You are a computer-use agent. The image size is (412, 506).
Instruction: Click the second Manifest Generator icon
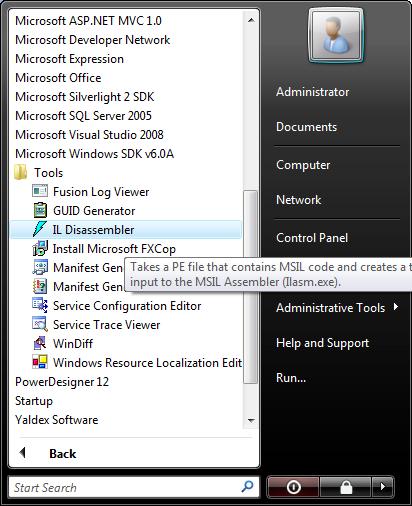click(40, 286)
